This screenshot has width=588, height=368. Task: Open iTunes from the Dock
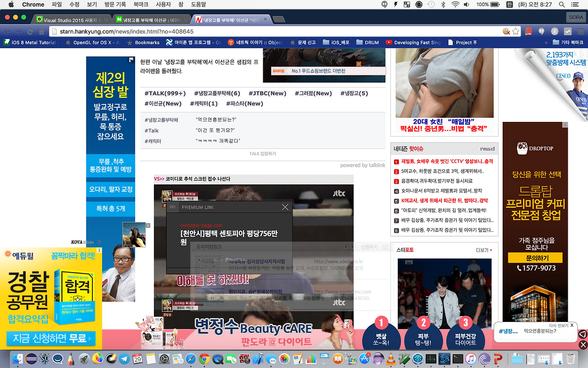click(471, 359)
